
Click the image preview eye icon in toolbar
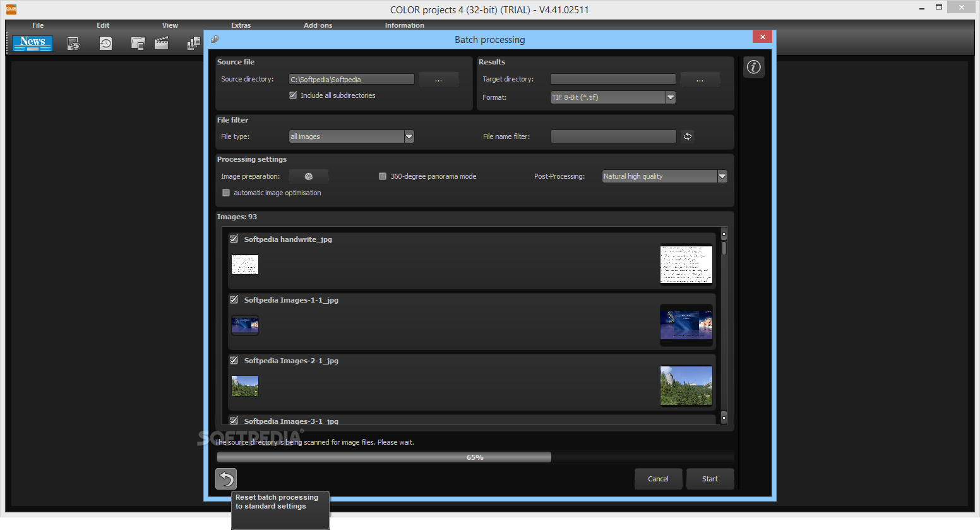[74, 44]
